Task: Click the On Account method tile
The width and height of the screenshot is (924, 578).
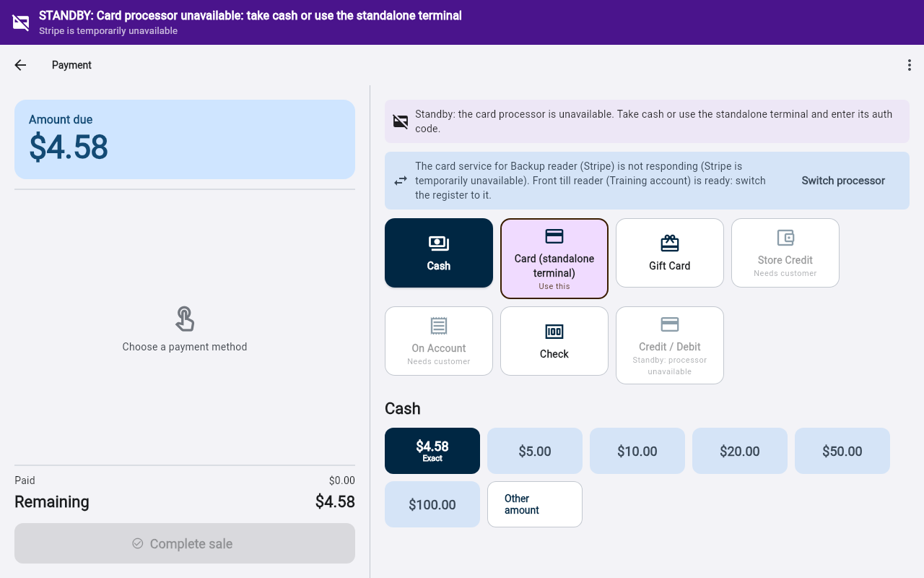Action: pyautogui.click(x=439, y=341)
